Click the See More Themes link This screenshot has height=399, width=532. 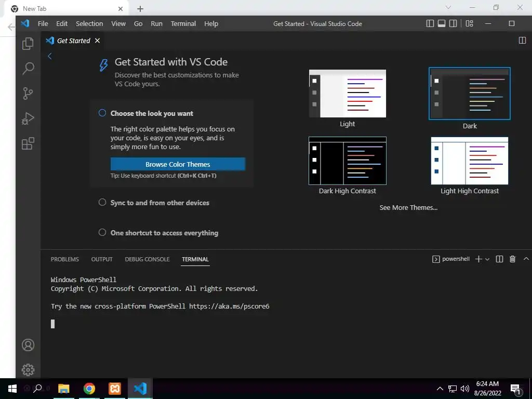[408, 207]
